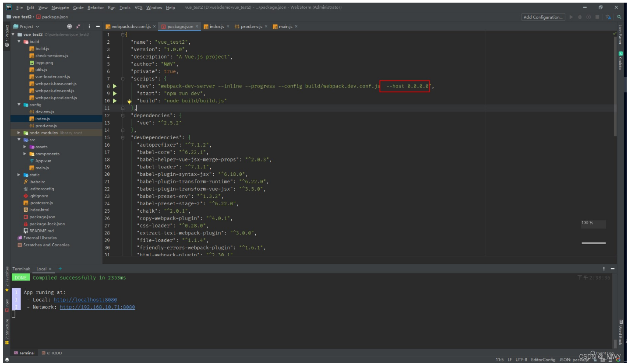
Task: Open the http://localhost:8080 link in terminal
Action: point(85,300)
